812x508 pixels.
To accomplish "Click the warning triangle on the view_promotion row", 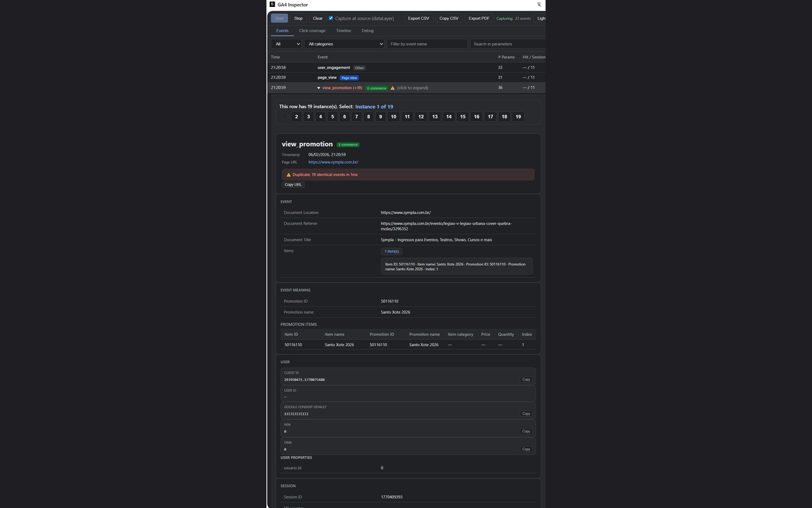I will click(392, 88).
